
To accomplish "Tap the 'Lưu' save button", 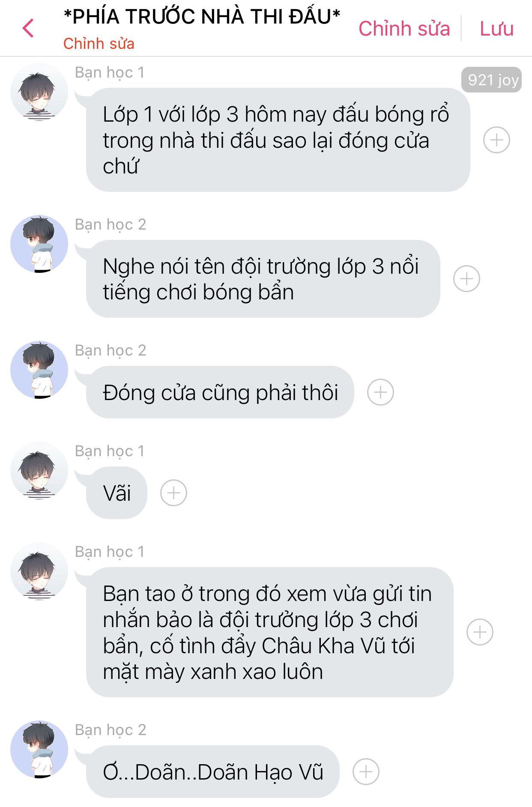I will (x=496, y=29).
